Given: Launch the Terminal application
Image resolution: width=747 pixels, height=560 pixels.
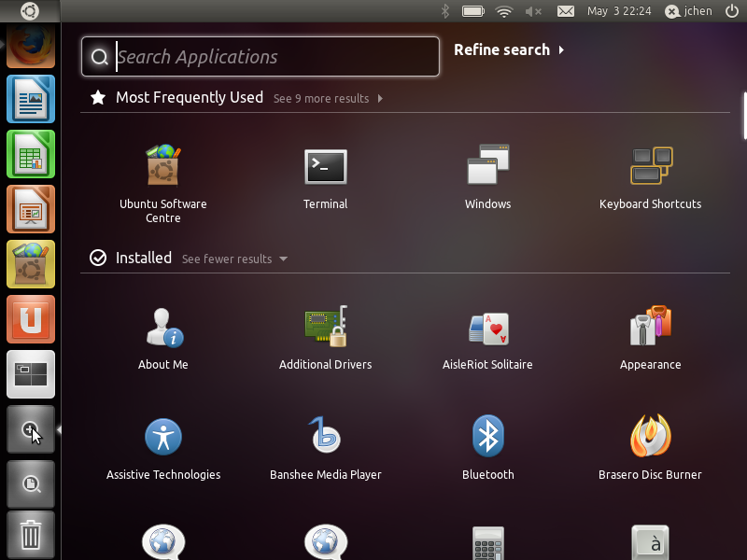Looking at the screenshot, I should pos(325,166).
